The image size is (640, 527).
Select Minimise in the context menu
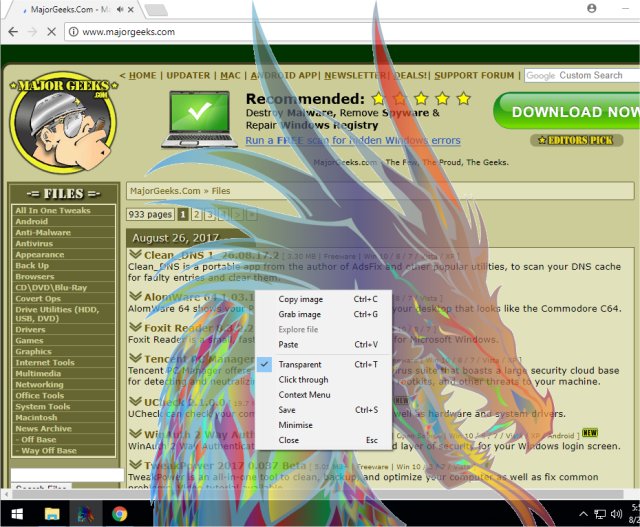(323, 425)
